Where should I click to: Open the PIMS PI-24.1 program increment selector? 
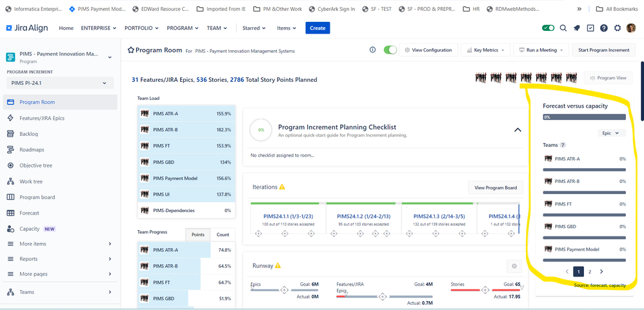pyautogui.click(x=60, y=83)
